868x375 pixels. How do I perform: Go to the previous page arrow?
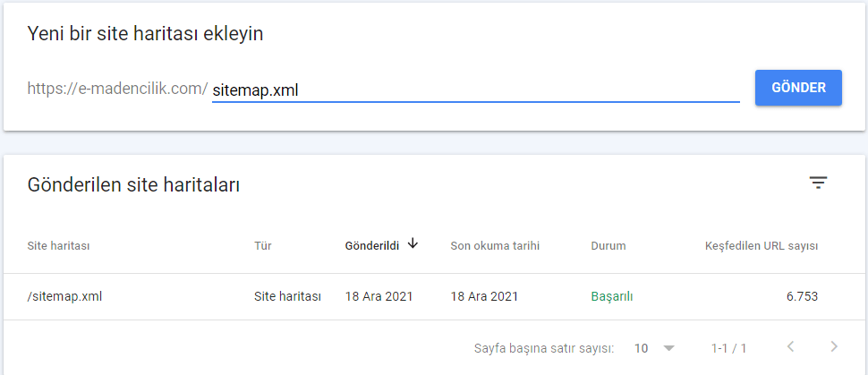pyautogui.click(x=790, y=346)
